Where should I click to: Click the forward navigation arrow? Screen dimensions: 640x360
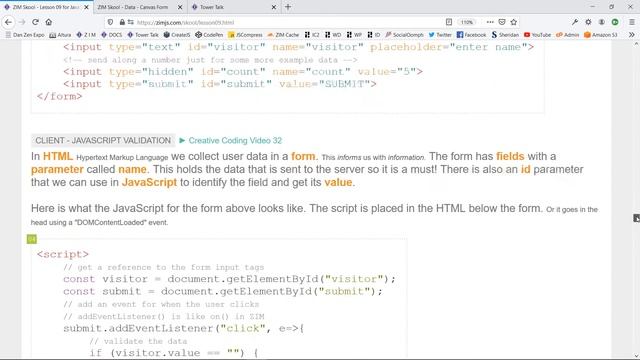point(22,22)
